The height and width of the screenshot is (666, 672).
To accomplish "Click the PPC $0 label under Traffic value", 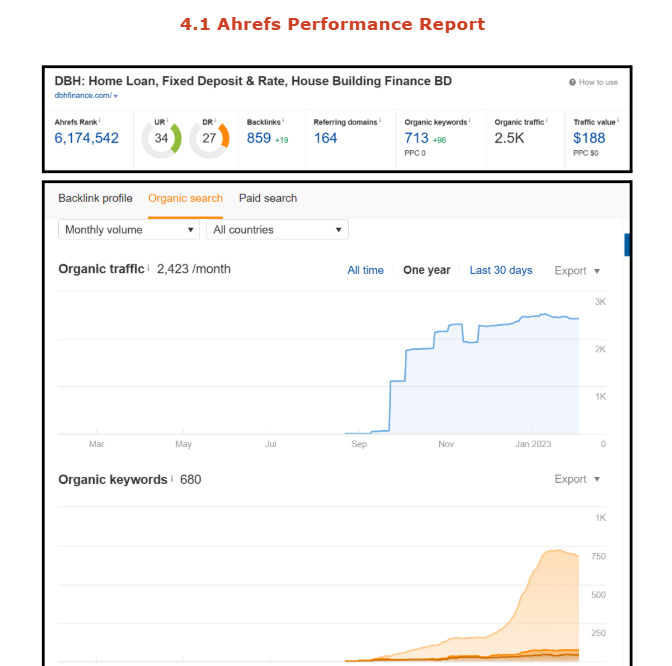I will pyautogui.click(x=586, y=153).
